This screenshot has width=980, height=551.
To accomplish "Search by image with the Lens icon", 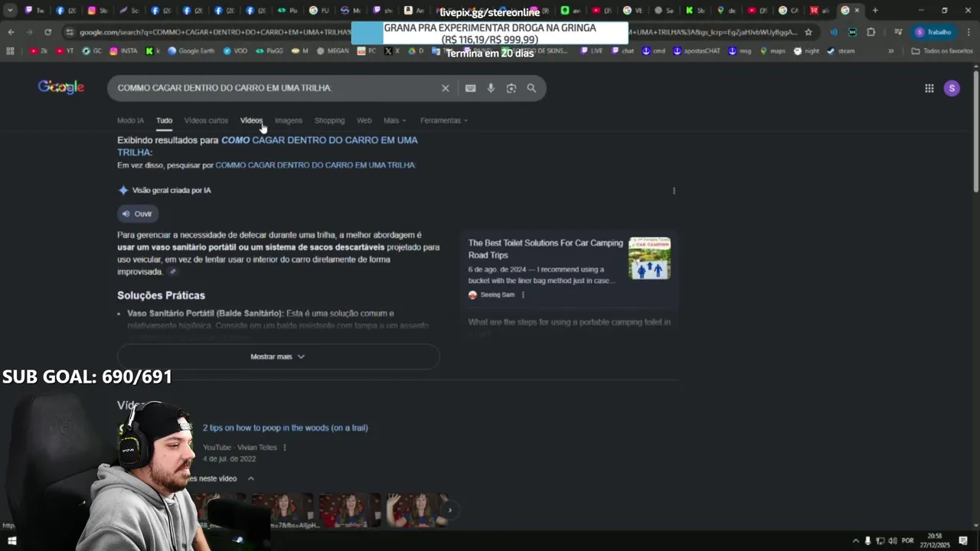I will tap(511, 88).
